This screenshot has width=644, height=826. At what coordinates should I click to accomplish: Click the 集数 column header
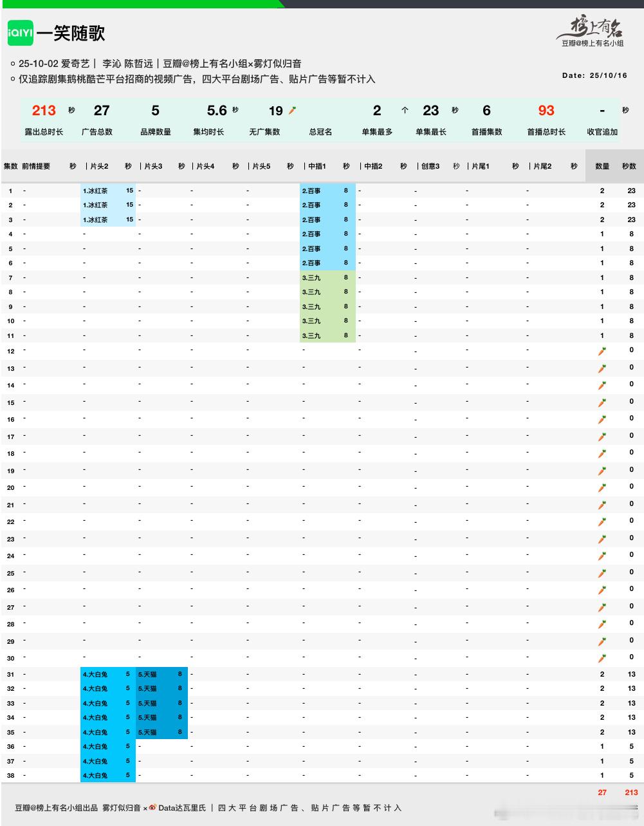coord(11,166)
